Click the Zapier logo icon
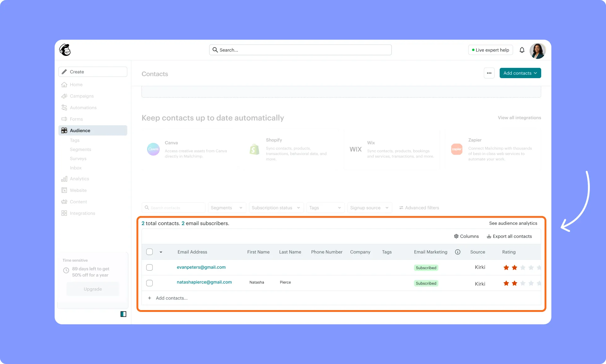This screenshot has width=606, height=364. click(457, 149)
